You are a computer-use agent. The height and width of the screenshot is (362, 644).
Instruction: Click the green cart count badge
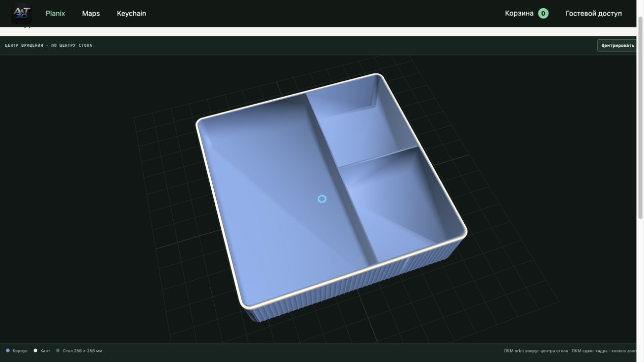pos(543,13)
